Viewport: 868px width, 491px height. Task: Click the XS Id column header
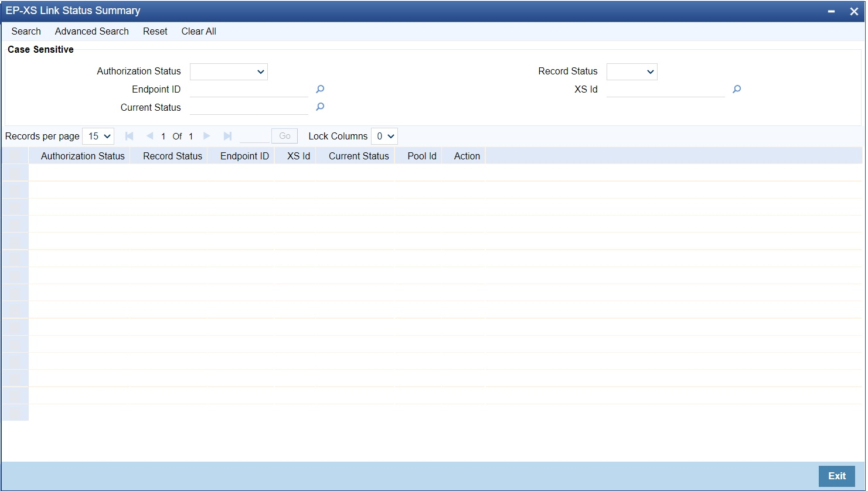tap(298, 156)
